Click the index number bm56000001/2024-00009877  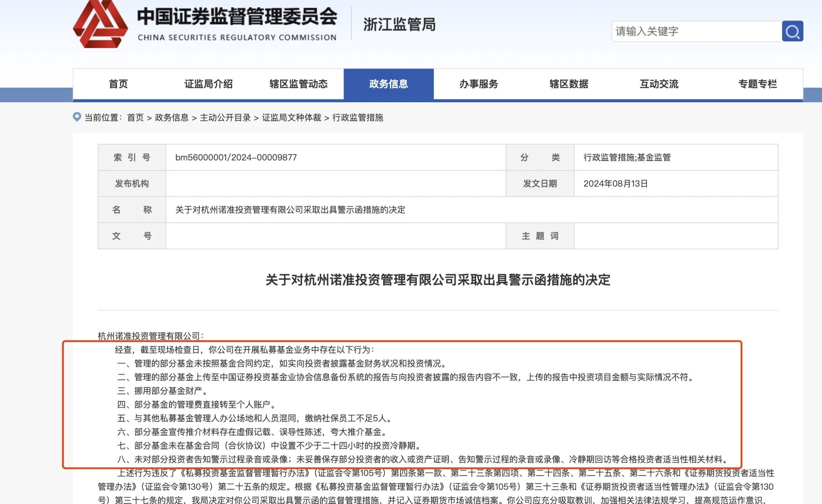pos(236,157)
